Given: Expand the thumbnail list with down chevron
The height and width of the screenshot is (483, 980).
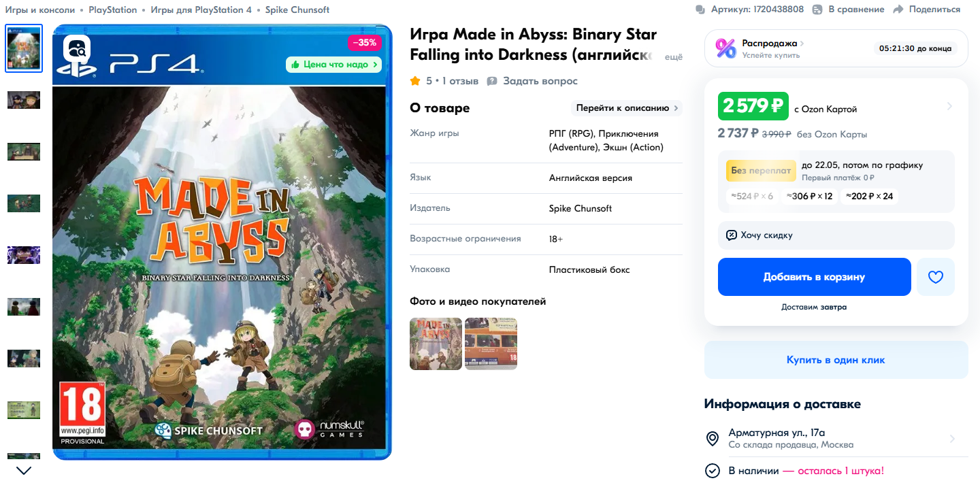Looking at the screenshot, I should [24, 470].
